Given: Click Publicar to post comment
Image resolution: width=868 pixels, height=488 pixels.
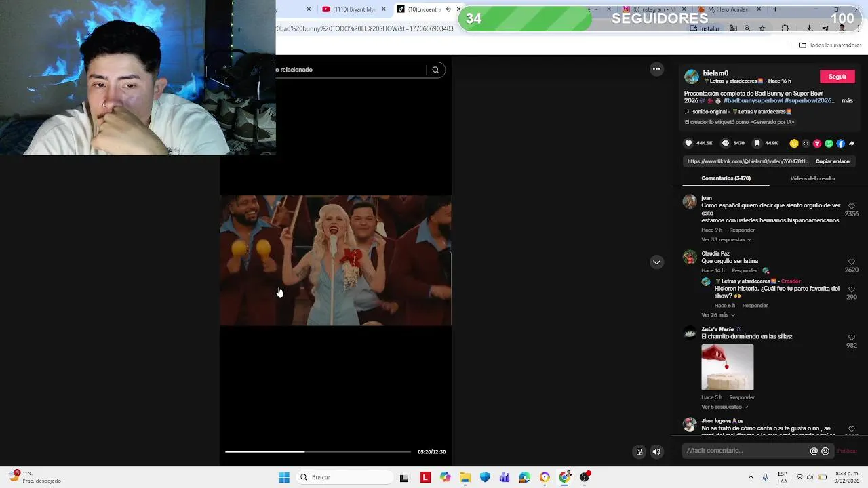Looking at the screenshot, I should tap(847, 451).
